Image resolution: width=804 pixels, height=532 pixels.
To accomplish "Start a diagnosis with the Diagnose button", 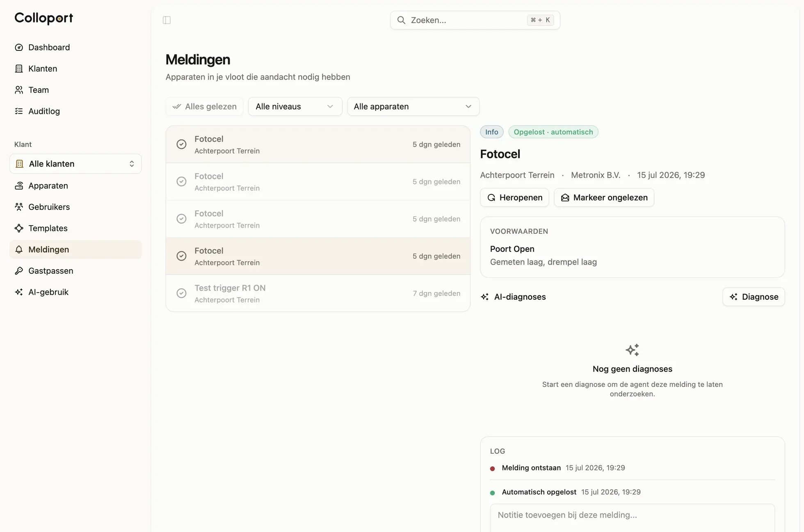I will tap(754, 297).
